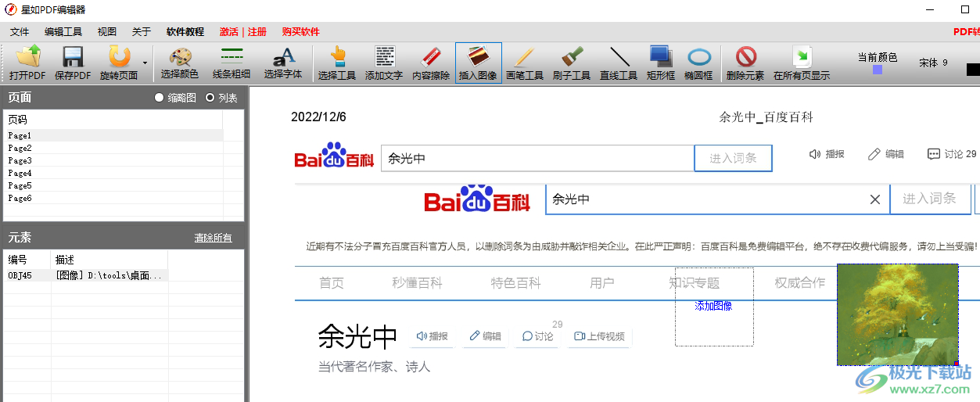Select 画笔工具 pencil tool
Screen dimensions: 980x402
(525, 63)
